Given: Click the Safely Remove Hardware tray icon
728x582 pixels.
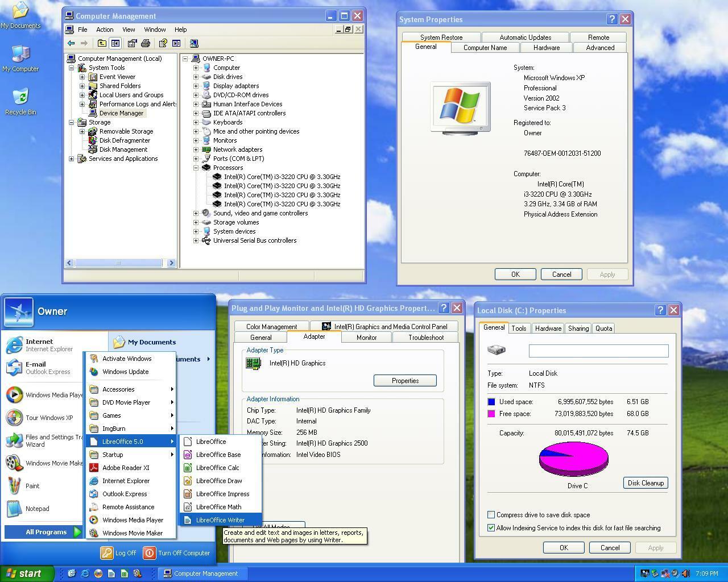Looking at the screenshot, I should tap(655, 573).
